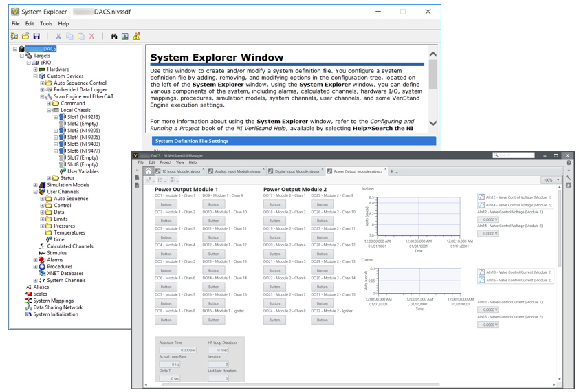Screen dimensions: 579x392
Task: Click the help question mark icon in UI Manager
Action: pyautogui.click(x=569, y=163)
